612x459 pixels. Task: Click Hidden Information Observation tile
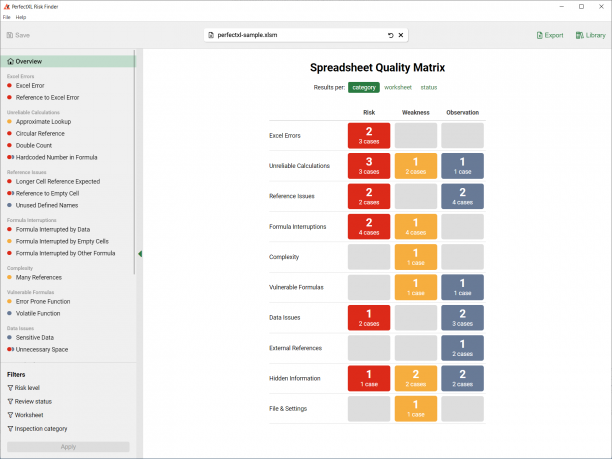tap(463, 378)
